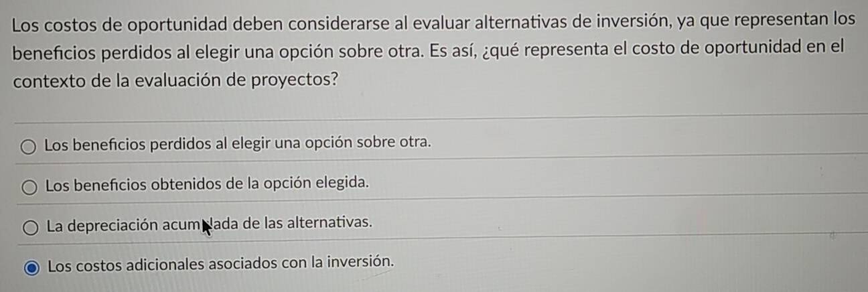The image size is (868, 292).
Task: Click the line 'contexto de la evaluación de proyectos?'
Action: pyautogui.click(x=175, y=82)
